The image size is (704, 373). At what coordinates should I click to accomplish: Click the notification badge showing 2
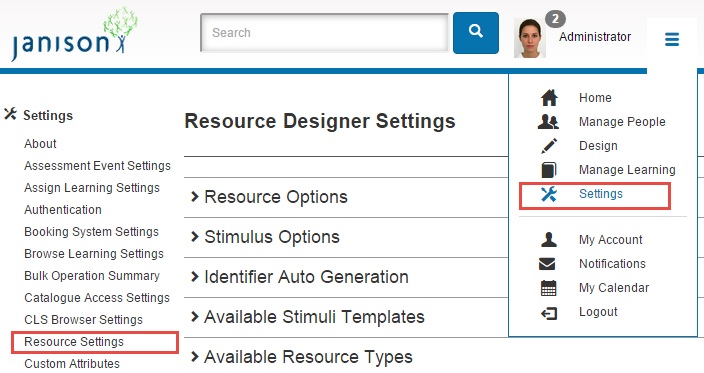[555, 19]
